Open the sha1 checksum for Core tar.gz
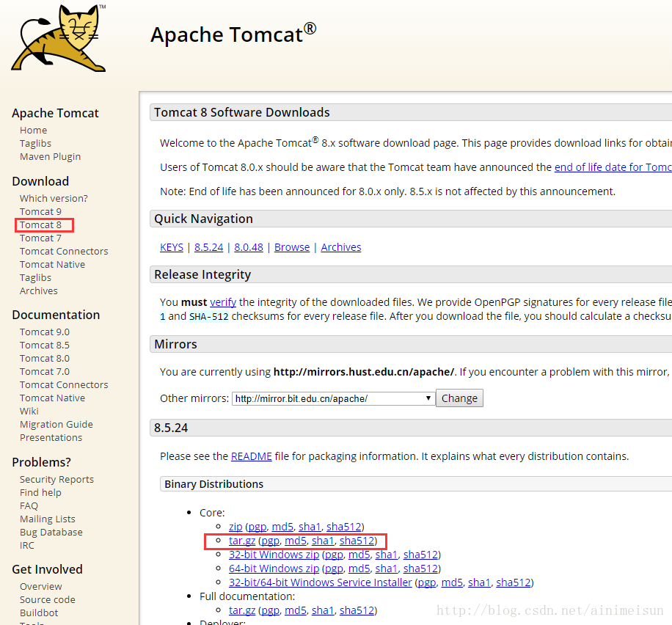Viewport: 672px width, 625px height. coord(323,541)
